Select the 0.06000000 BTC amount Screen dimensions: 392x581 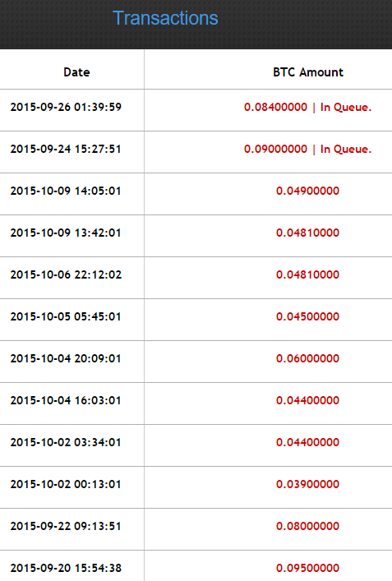[307, 358]
